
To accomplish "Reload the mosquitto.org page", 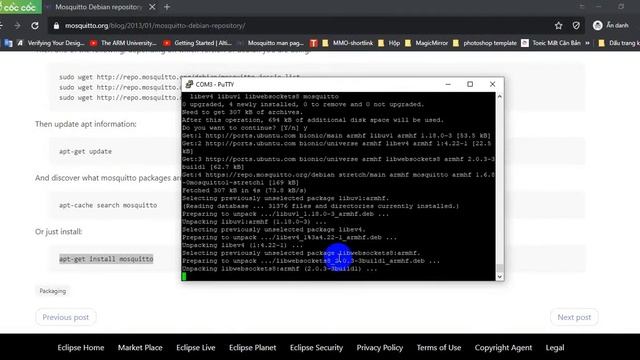I will click(35, 26).
